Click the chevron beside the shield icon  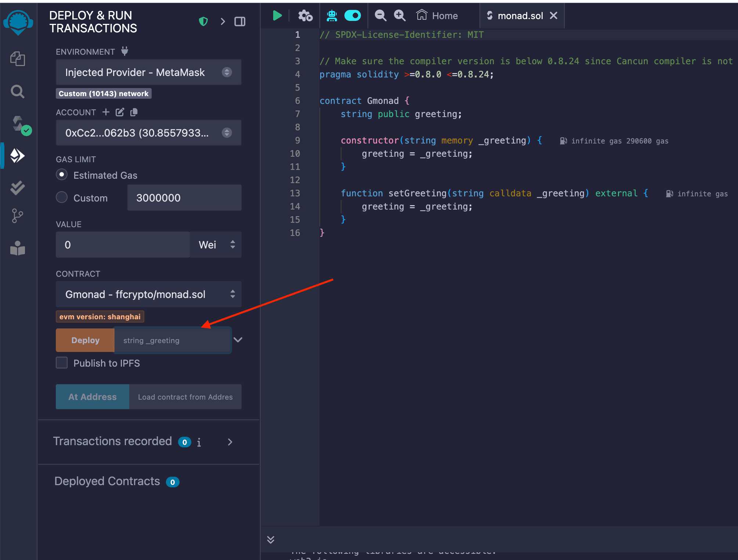point(223,22)
